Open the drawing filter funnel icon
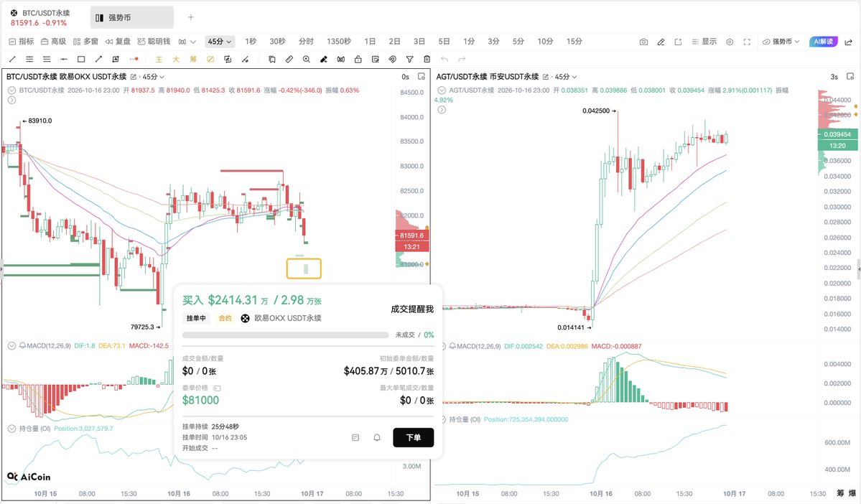 pos(409,60)
